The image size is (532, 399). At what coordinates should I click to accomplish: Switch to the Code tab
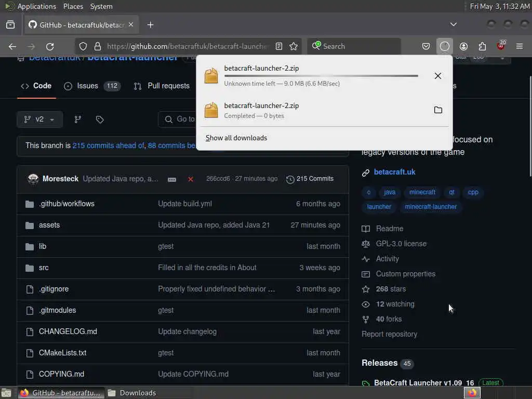pyautogui.click(x=36, y=86)
